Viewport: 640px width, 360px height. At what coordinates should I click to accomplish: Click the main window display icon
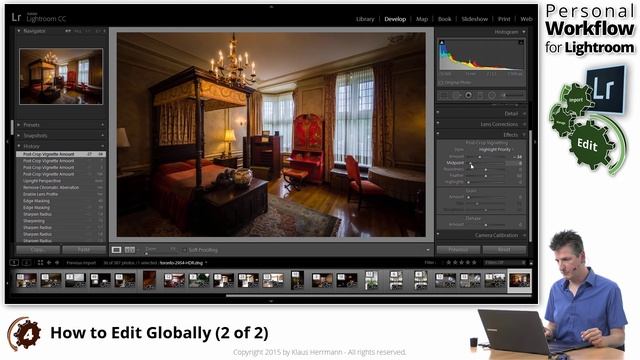[x=14, y=262]
